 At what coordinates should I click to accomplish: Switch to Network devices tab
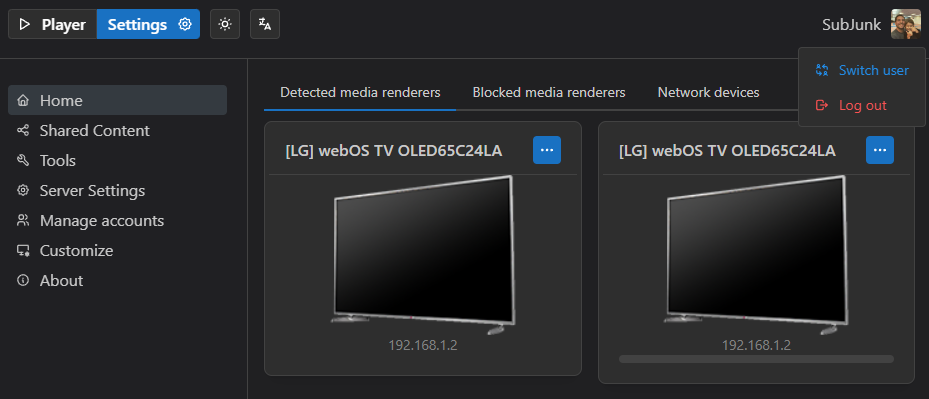[709, 92]
